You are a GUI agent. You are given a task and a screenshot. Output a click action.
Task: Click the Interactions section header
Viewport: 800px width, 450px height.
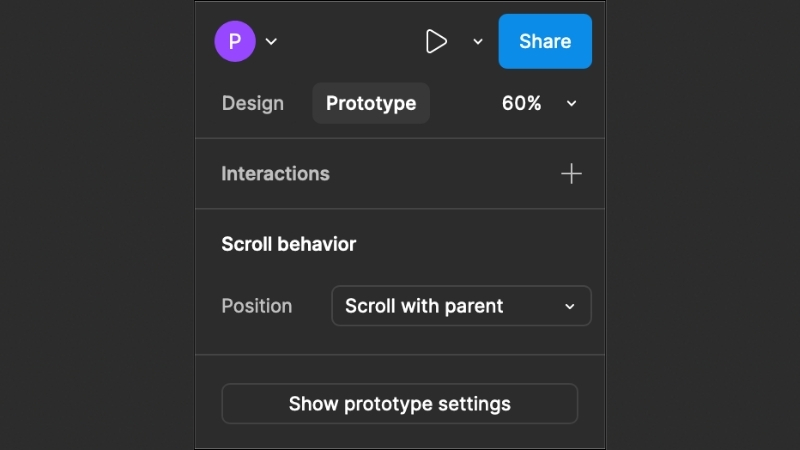pos(275,174)
